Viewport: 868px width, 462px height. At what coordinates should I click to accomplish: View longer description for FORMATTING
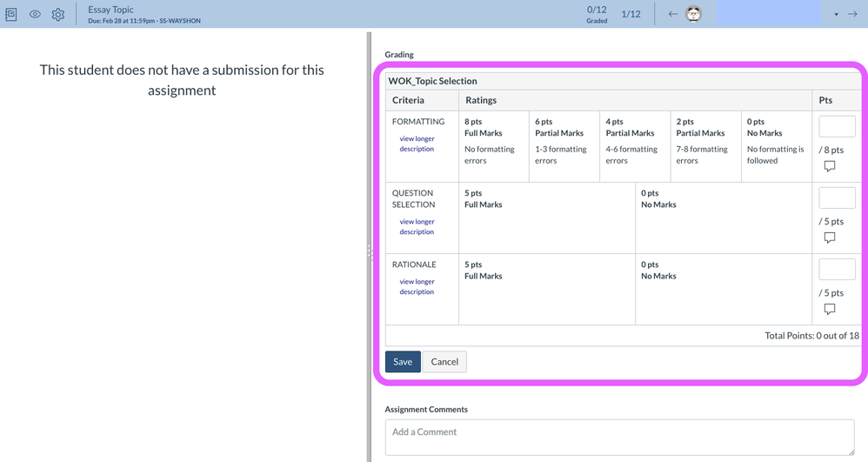pyautogui.click(x=417, y=144)
